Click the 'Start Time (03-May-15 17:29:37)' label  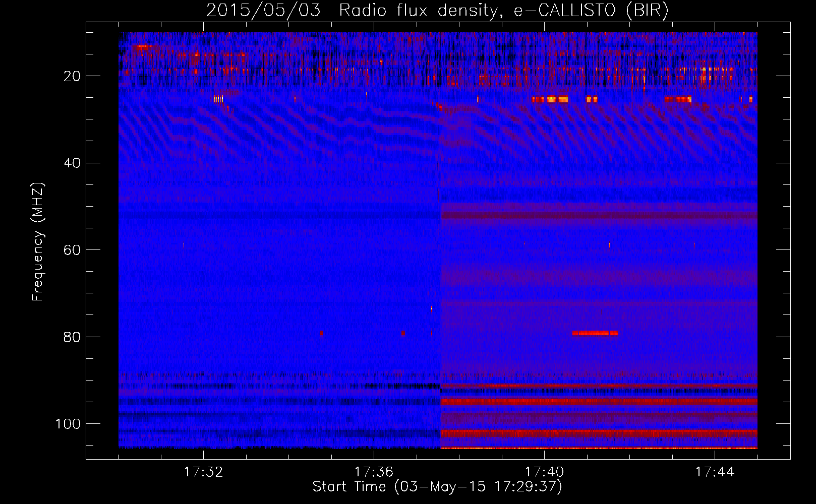[x=437, y=487]
